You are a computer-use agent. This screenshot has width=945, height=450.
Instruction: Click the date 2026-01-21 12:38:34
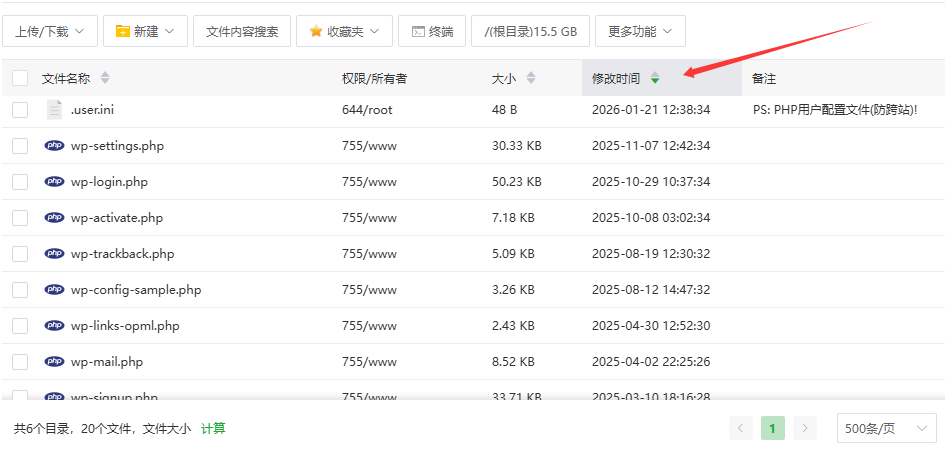[x=651, y=110]
